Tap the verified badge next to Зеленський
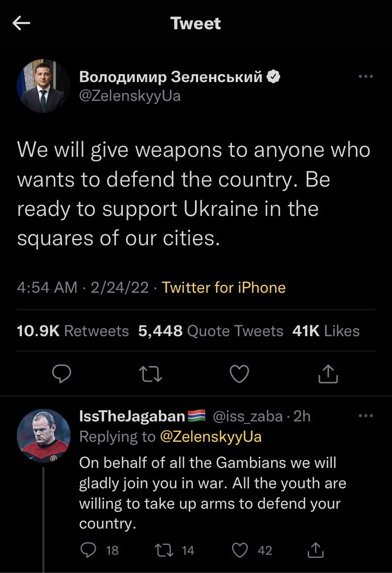 (273, 77)
